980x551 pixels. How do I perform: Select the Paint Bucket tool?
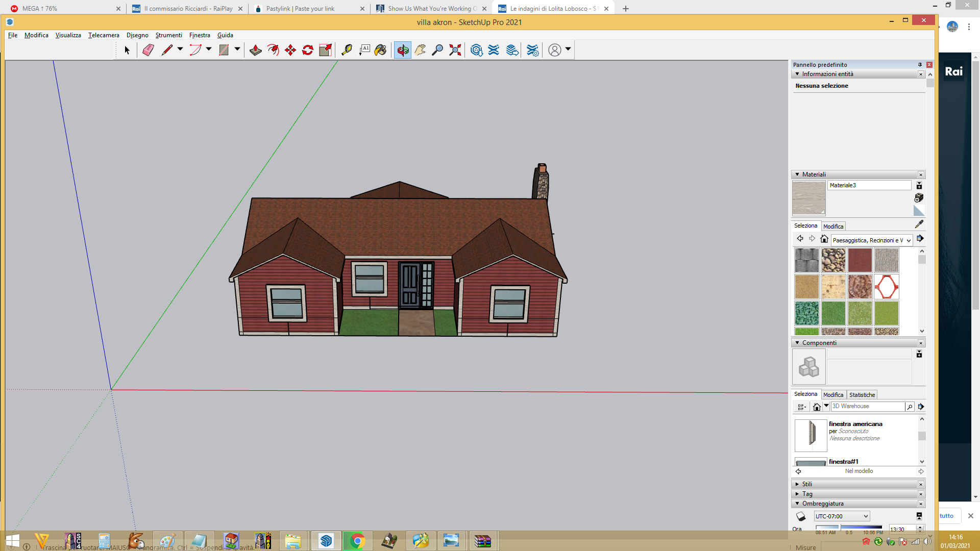point(380,50)
